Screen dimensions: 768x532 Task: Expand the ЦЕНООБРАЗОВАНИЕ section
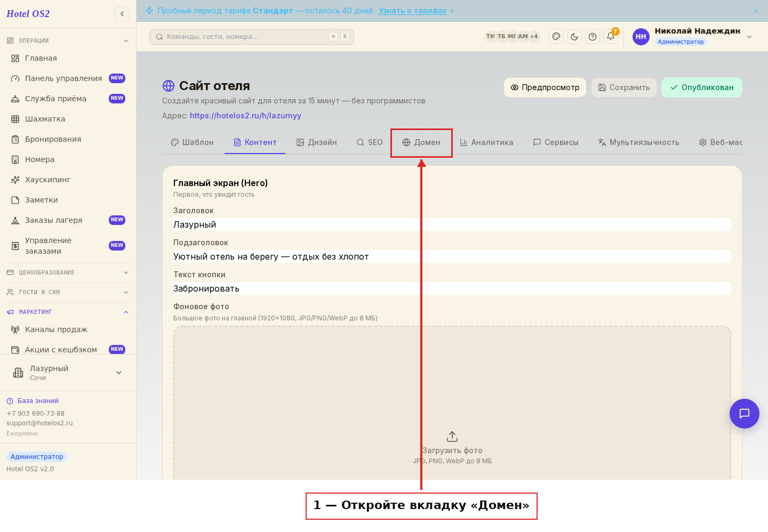[68, 272]
